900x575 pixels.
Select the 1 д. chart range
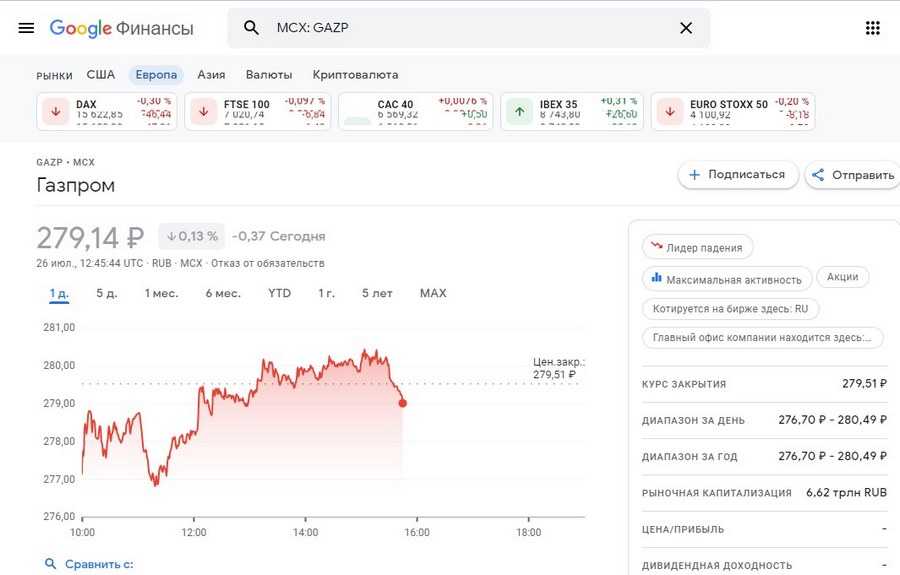(x=59, y=294)
